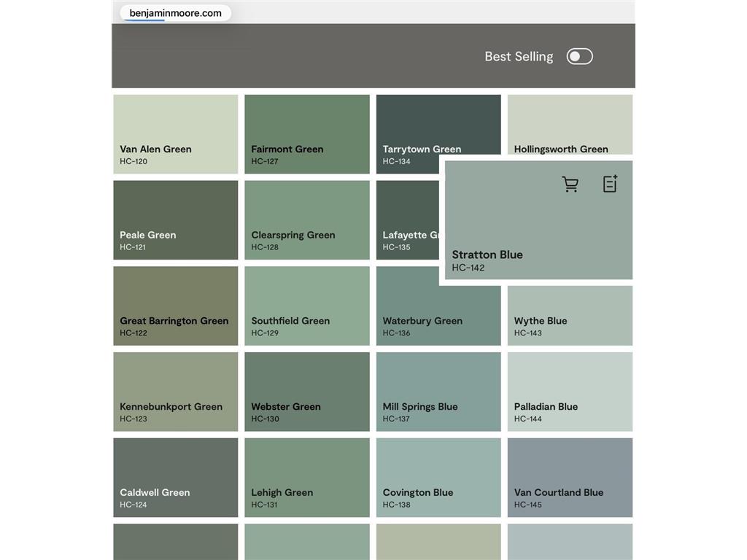This screenshot has height=560, width=747.
Task: Select the Lehigh Green swatch
Action: 307,477
